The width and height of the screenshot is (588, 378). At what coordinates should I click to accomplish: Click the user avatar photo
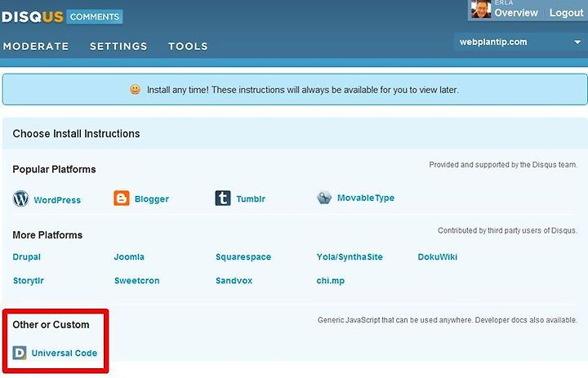coord(481,9)
